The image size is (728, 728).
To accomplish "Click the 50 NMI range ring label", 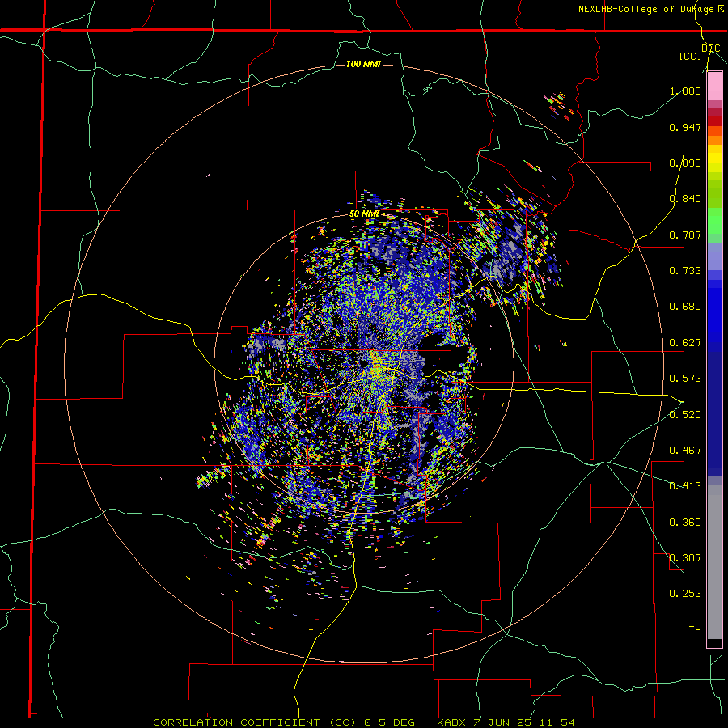I will 365,214.
